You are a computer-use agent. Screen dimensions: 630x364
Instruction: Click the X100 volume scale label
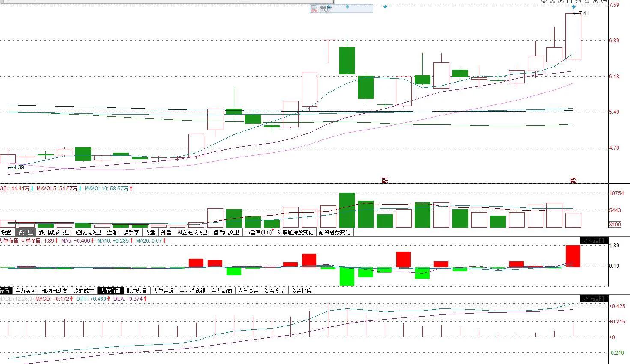coord(615,225)
